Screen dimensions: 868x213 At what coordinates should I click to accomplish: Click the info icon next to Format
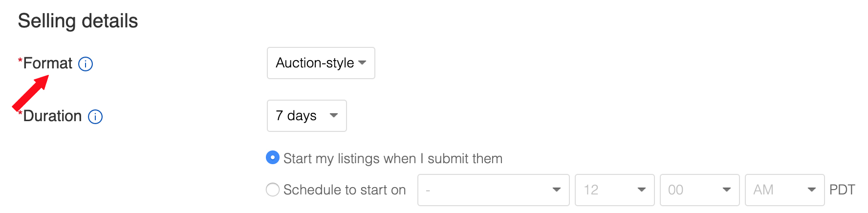point(86,64)
